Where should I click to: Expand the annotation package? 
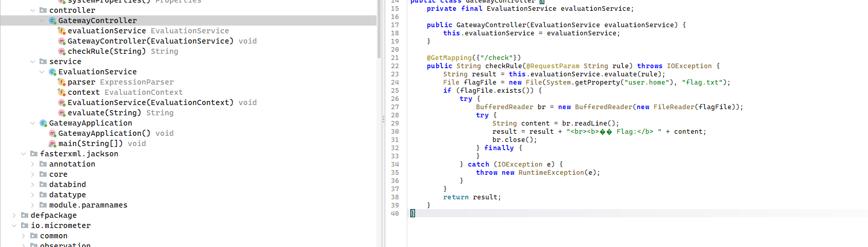pos(33,164)
